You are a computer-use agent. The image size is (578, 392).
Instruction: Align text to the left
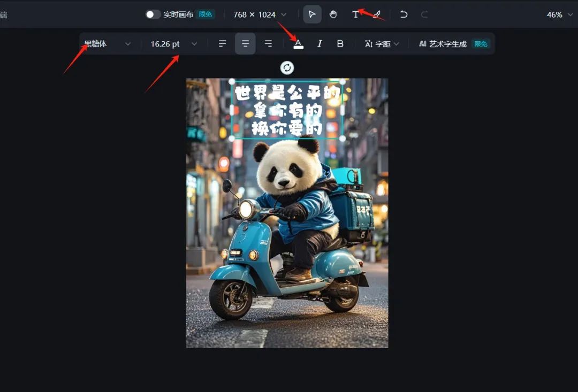[x=222, y=43]
